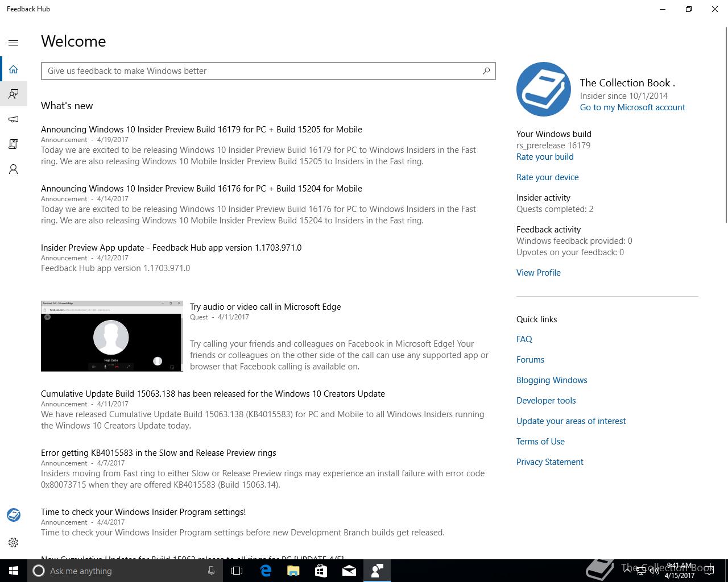Click the account book avatar at sidebar bottom
The image size is (728, 582).
(x=14, y=515)
